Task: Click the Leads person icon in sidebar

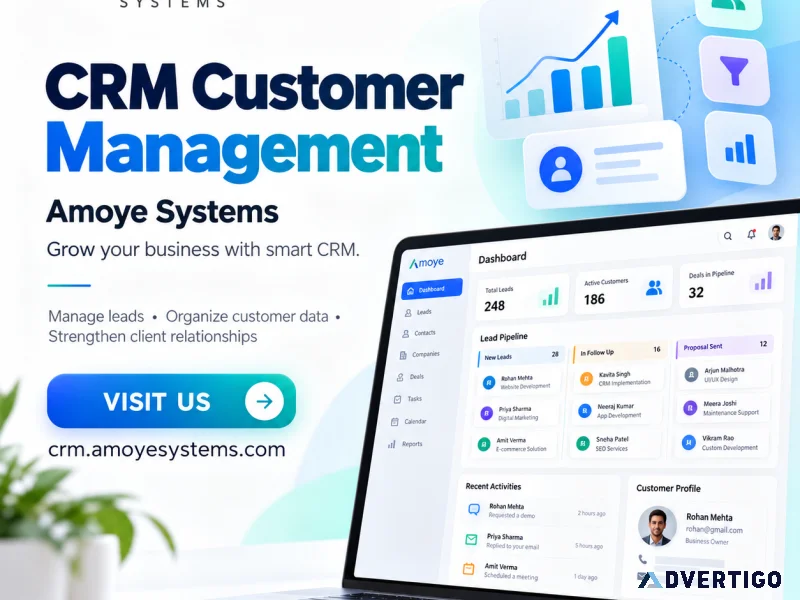Action: (x=408, y=313)
